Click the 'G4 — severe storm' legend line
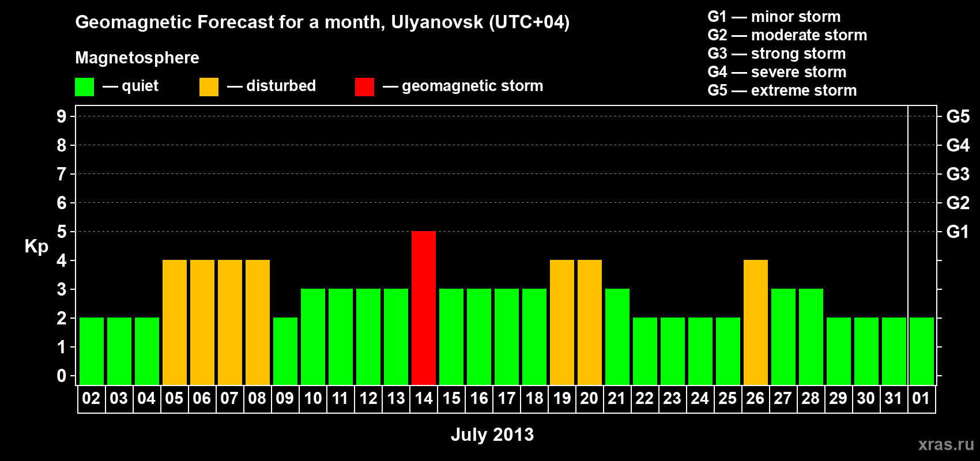The image size is (980, 461). point(777,72)
